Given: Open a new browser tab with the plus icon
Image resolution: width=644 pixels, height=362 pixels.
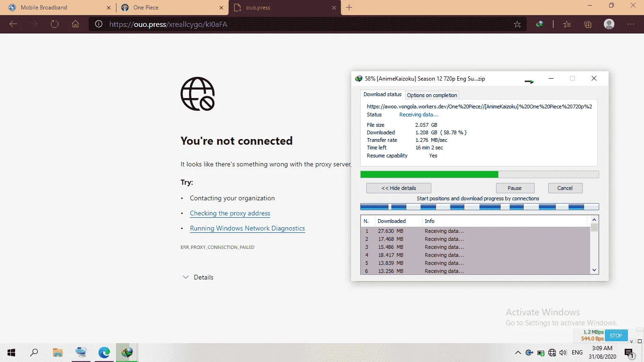Looking at the screenshot, I should pyautogui.click(x=349, y=8).
